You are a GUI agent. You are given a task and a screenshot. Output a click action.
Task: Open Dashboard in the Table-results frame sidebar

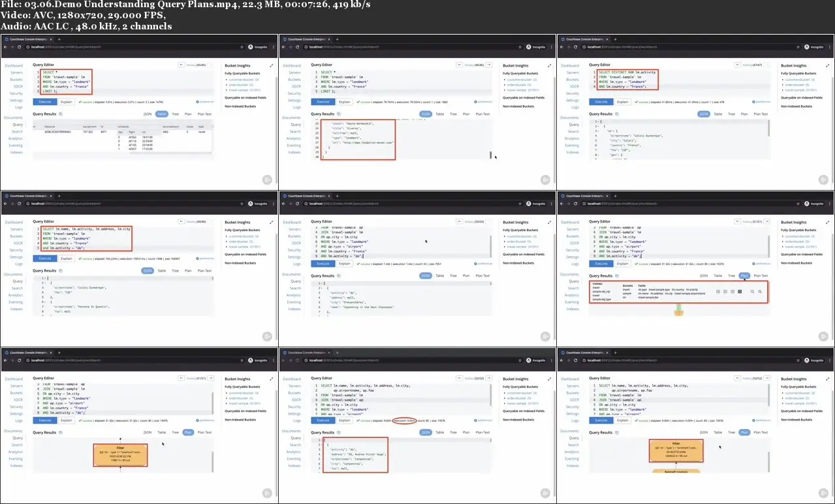[x=14, y=65]
